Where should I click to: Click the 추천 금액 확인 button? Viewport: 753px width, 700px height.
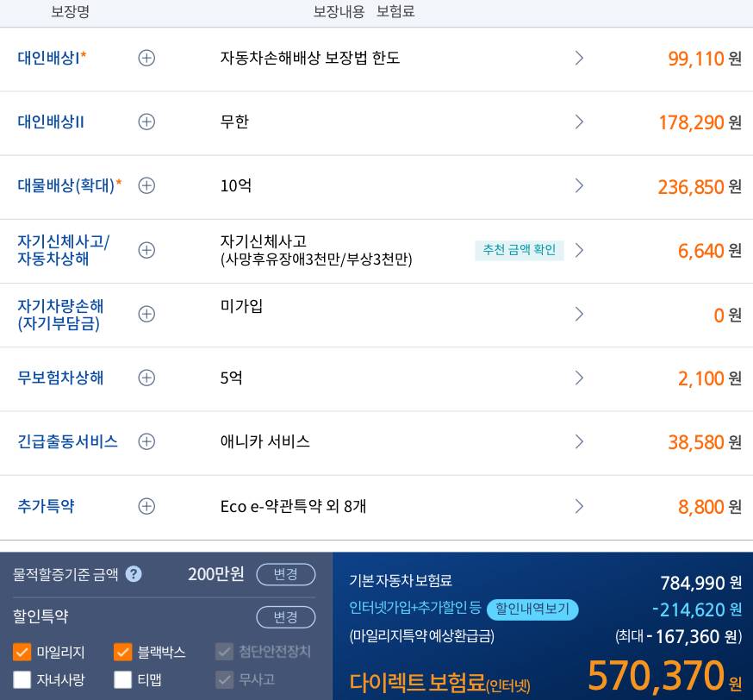519,250
